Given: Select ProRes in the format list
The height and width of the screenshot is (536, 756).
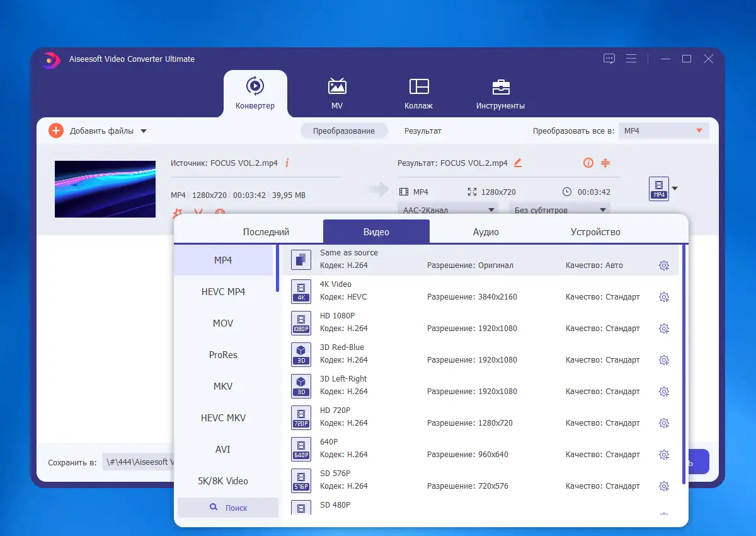Looking at the screenshot, I should (x=223, y=354).
